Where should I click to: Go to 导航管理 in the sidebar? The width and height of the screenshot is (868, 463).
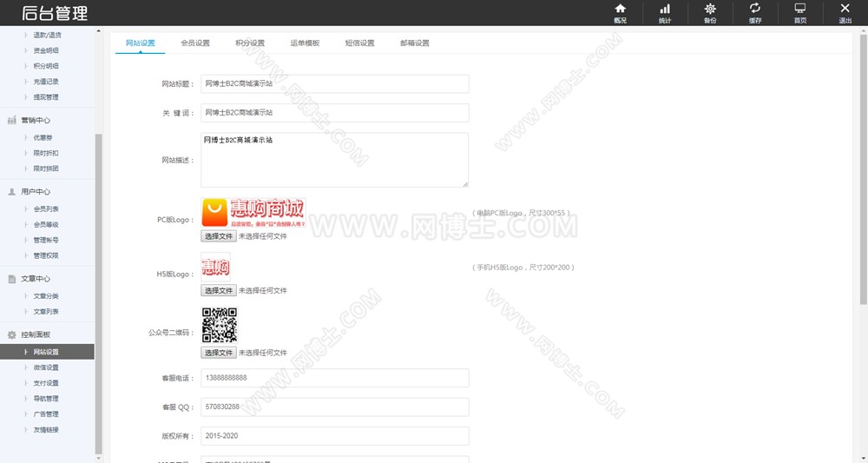(47, 398)
